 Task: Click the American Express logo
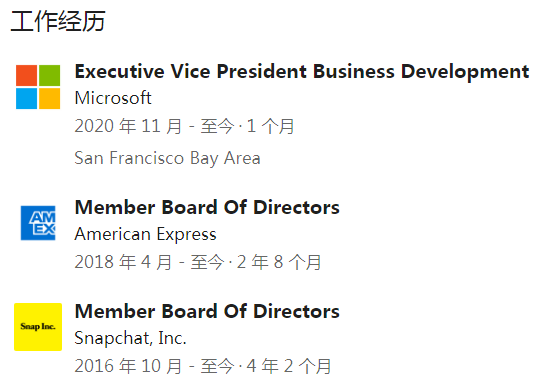click(x=38, y=223)
